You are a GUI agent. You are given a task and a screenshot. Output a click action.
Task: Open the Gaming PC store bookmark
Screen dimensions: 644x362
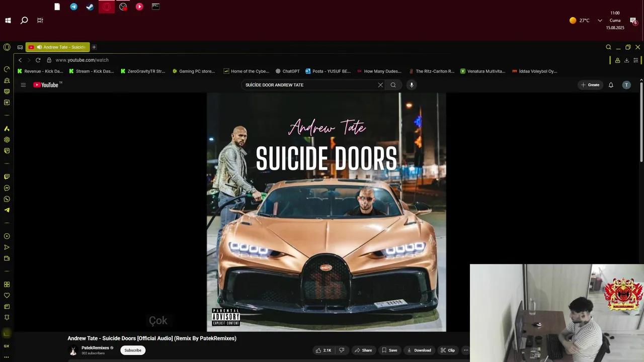(194, 71)
